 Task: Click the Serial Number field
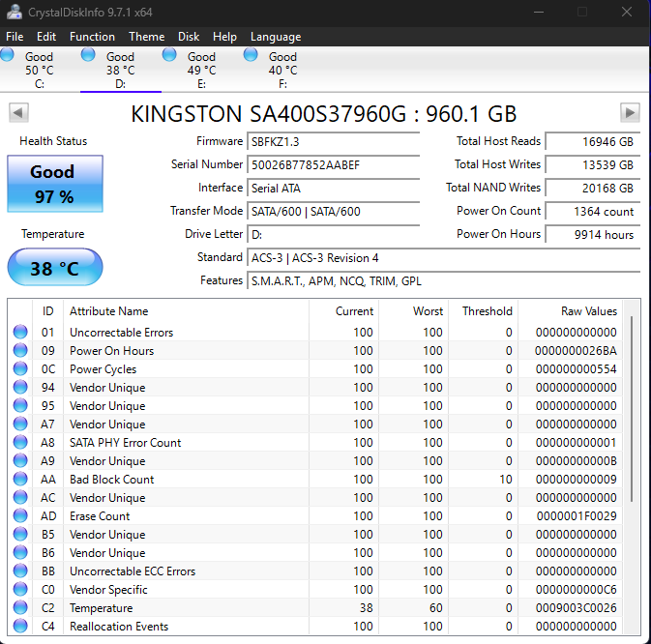tap(334, 164)
